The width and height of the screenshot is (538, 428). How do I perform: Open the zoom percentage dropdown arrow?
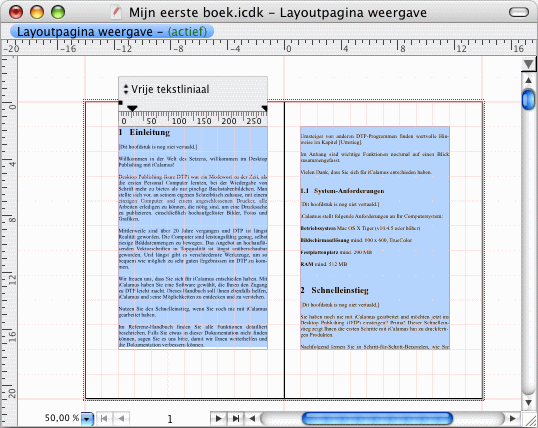tap(87, 419)
